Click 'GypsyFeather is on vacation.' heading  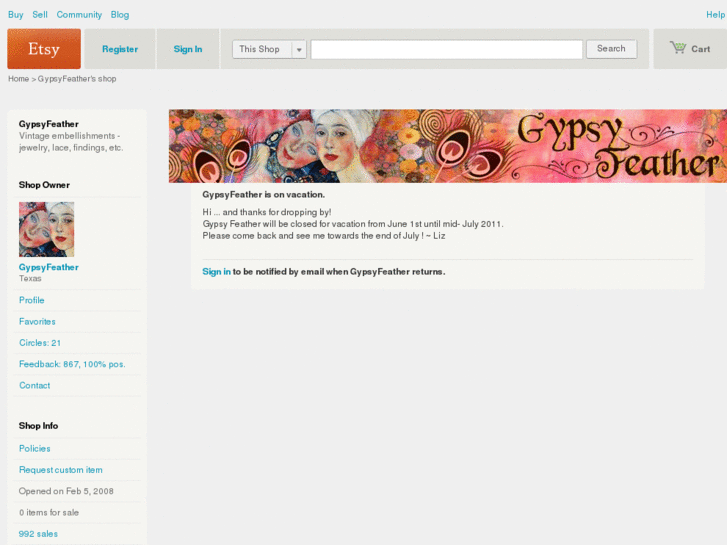point(263,195)
